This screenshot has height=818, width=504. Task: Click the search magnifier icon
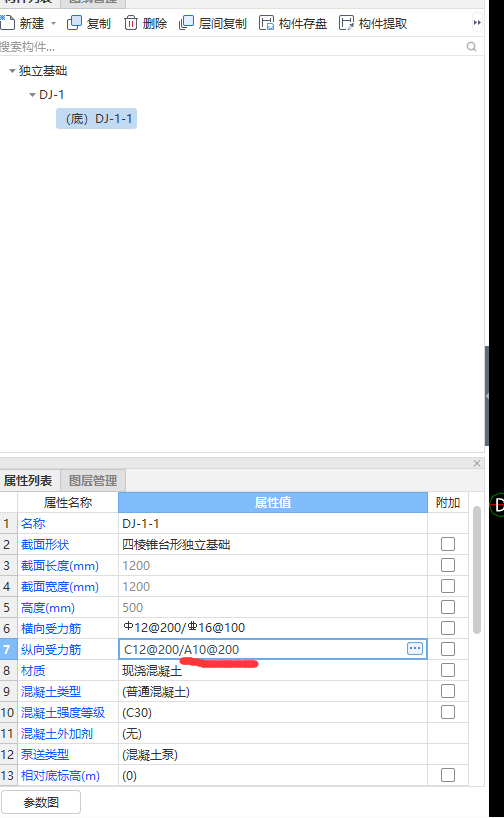(x=471, y=46)
